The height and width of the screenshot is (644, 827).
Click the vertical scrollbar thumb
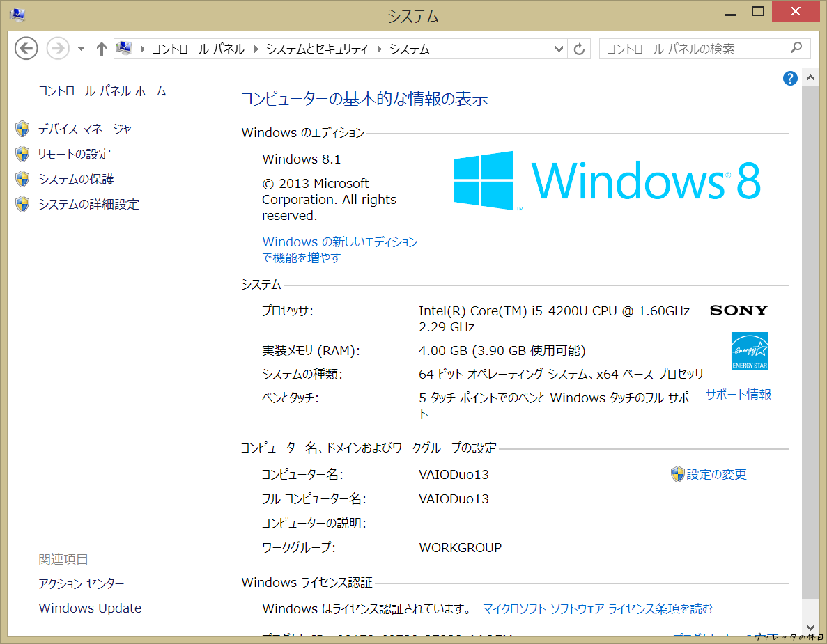(811, 343)
